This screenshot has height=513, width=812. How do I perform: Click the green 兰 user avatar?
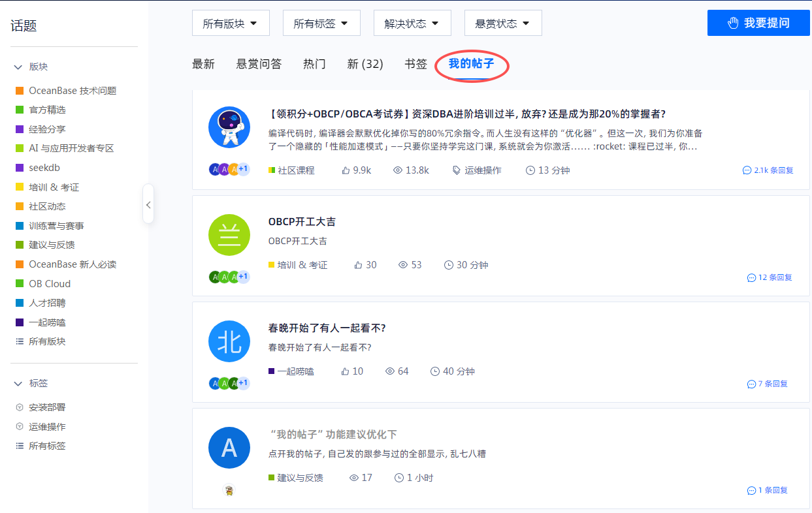(x=229, y=234)
